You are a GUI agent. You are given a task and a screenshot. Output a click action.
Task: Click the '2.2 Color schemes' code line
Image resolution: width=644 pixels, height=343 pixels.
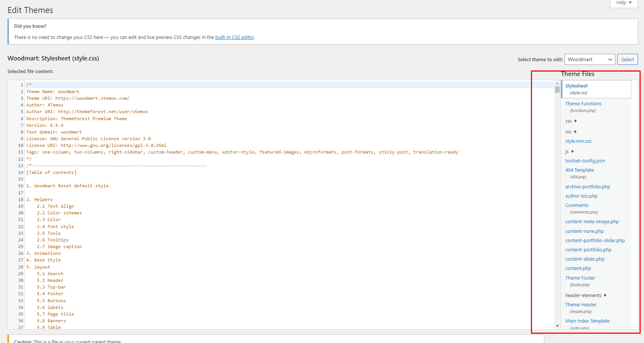(59, 213)
